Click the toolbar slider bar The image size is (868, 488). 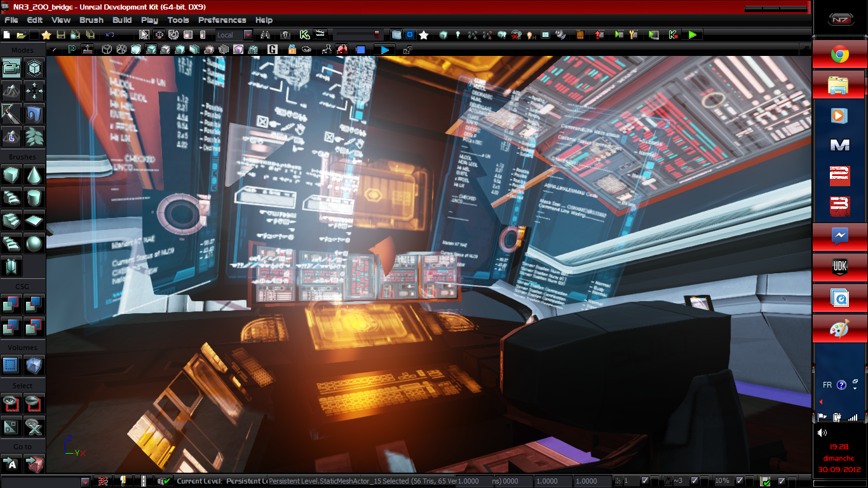360,35
